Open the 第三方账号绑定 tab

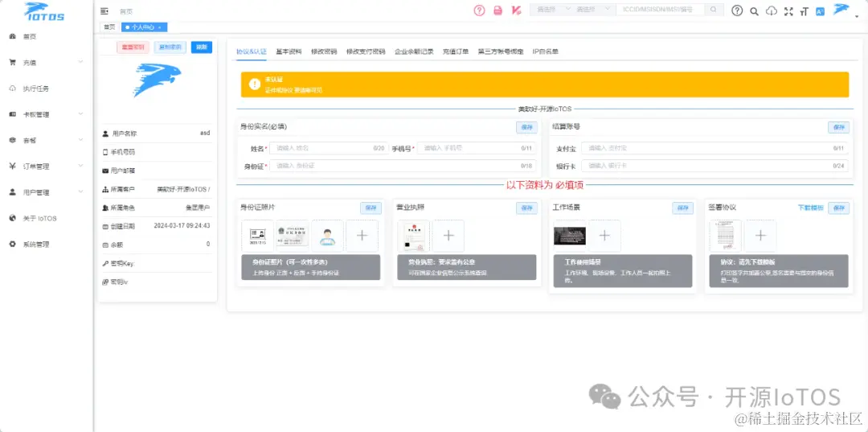[x=501, y=51]
